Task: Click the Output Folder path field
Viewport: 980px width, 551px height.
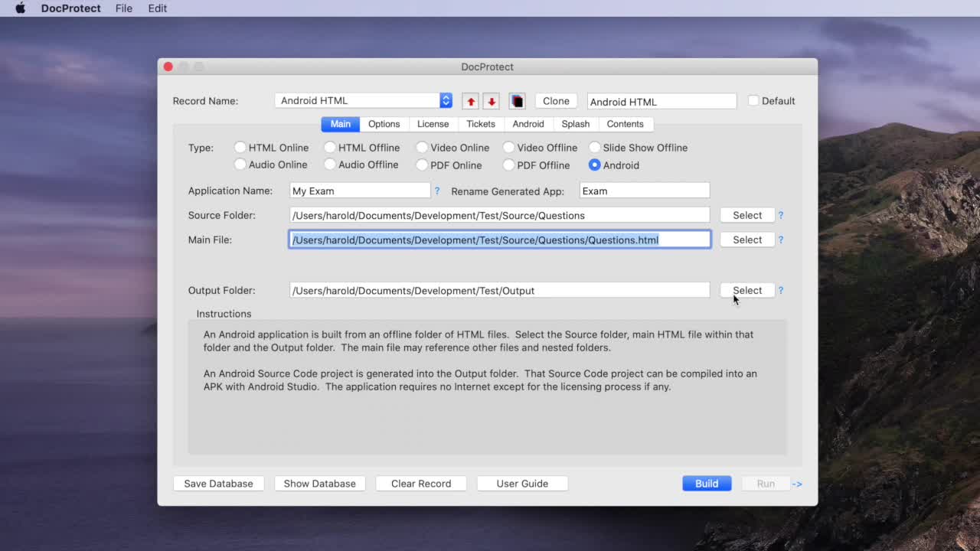Action: click(500, 290)
